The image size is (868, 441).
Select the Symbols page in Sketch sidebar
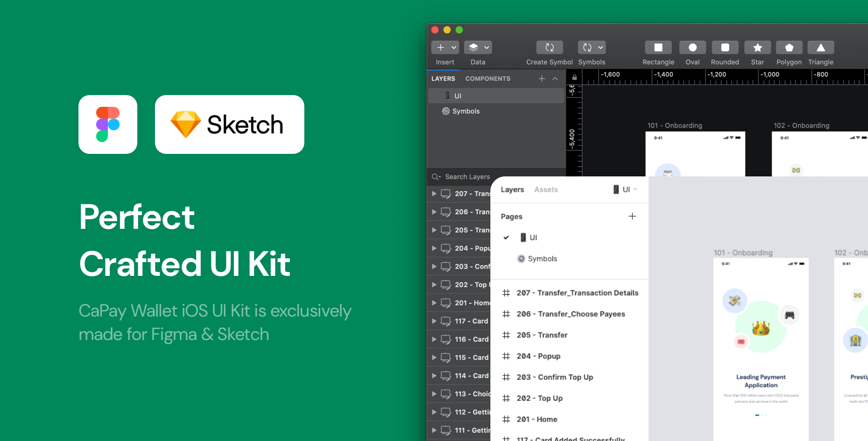[496, 111]
